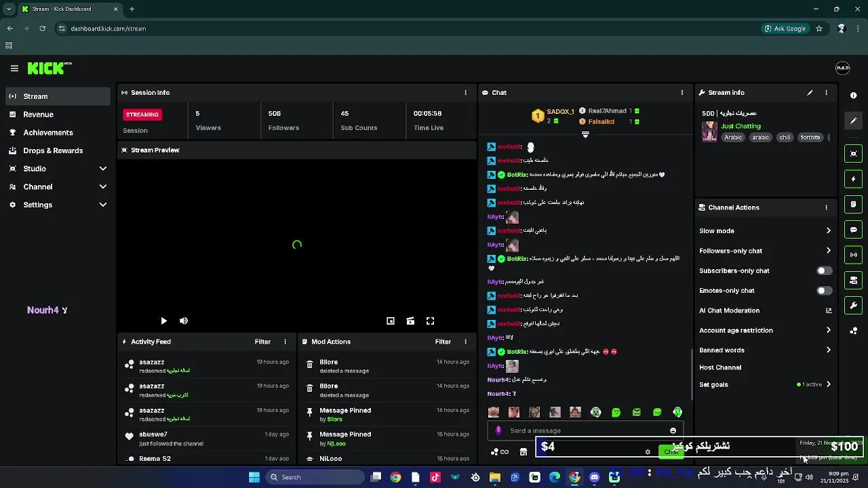Open Drops & Rewards in sidebar
This screenshot has height=488, width=868.
pyautogui.click(x=58, y=150)
